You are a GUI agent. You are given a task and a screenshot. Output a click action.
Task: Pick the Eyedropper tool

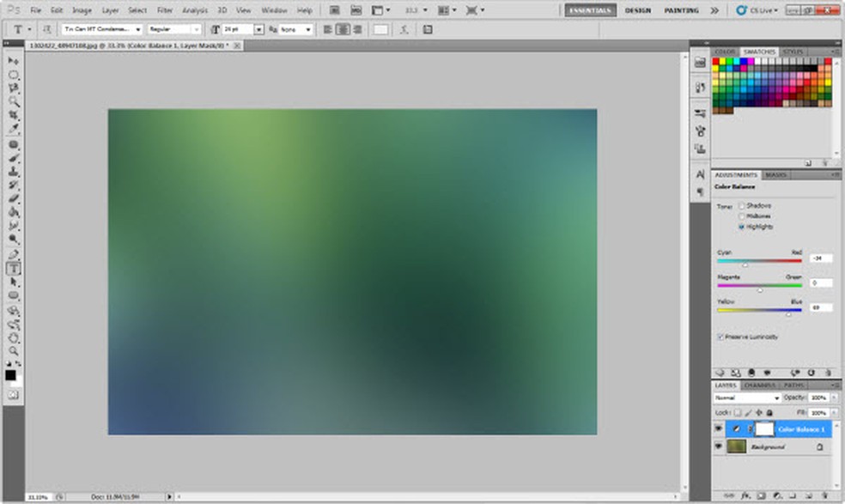[x=14, y=129]
